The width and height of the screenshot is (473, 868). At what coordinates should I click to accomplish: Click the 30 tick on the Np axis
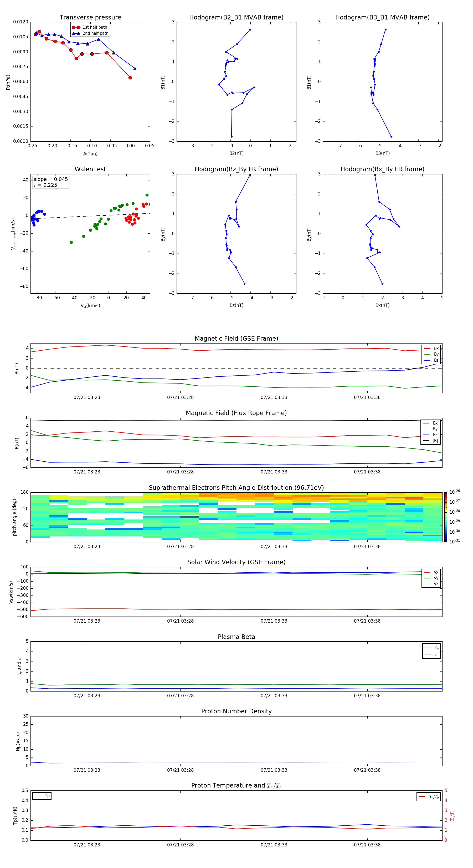[x=25, y=716]
